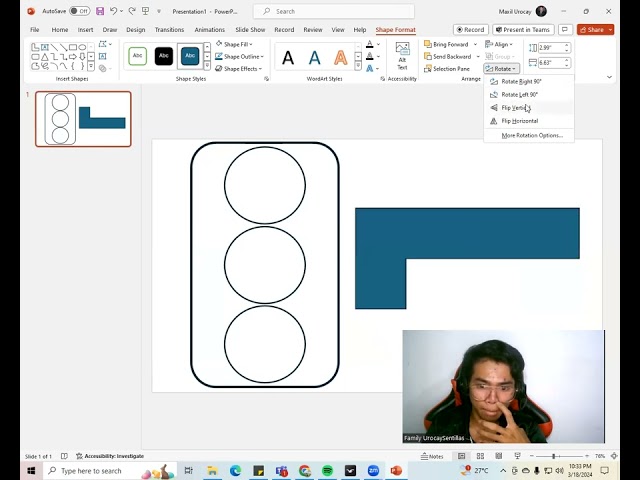Click the Save icon
This screenshot has width=640, height=480.
(100, 11)
